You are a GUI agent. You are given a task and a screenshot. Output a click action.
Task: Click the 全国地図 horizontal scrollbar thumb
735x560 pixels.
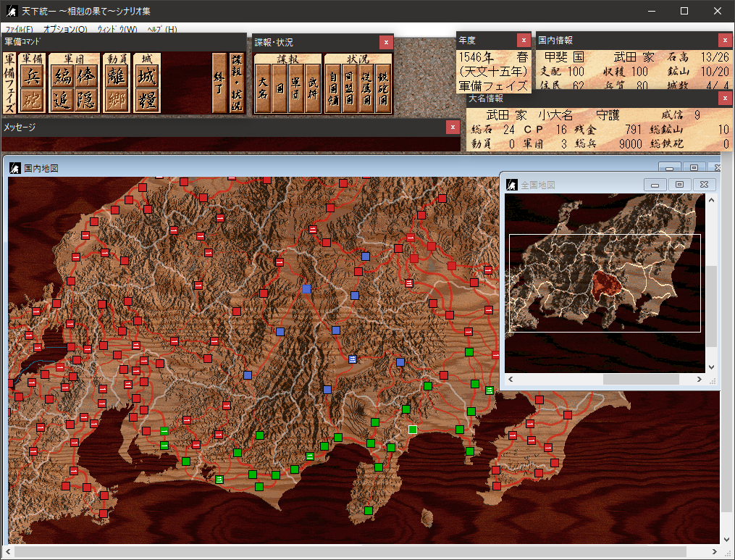tap(641, 379)
